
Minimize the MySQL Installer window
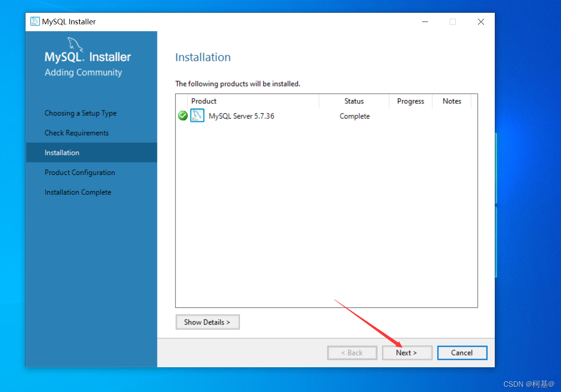425,22
